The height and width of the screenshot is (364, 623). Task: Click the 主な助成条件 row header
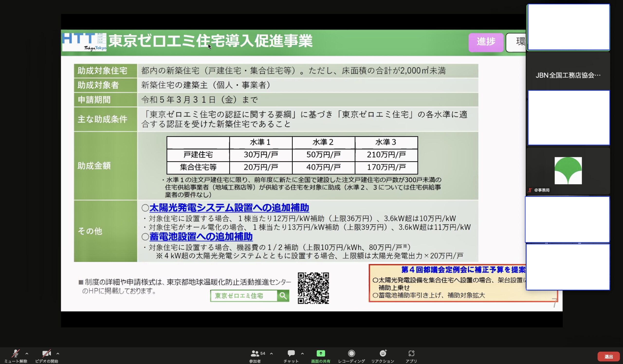point(106,119)
